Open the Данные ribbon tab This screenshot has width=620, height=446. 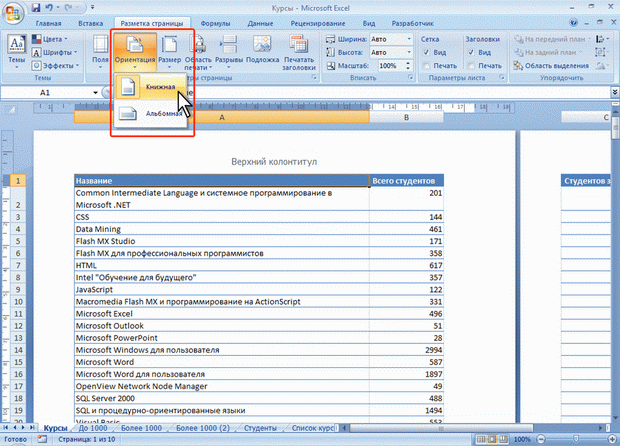click(x=261, y=23)
